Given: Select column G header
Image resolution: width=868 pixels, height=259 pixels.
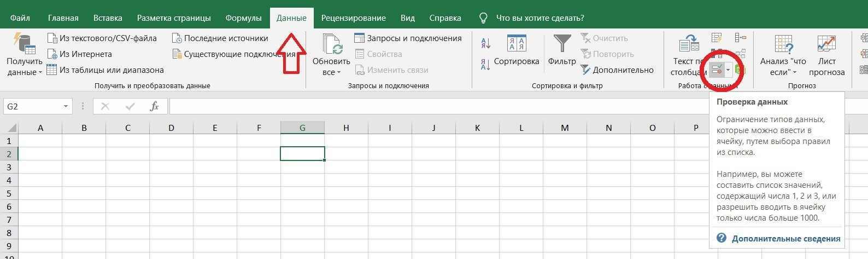Looking at the screenshot, I should [302, 128].
